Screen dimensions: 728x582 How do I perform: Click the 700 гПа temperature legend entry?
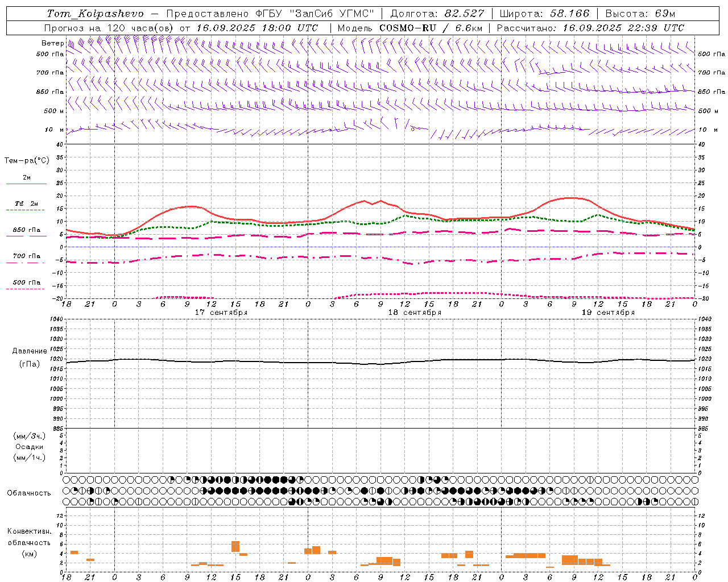(26, 256)
